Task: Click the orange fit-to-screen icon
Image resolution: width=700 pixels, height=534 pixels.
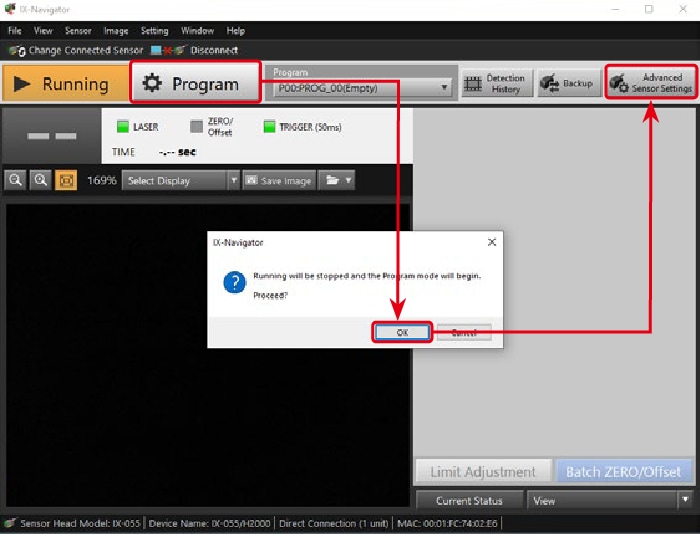Action: [x=66, y=181]
